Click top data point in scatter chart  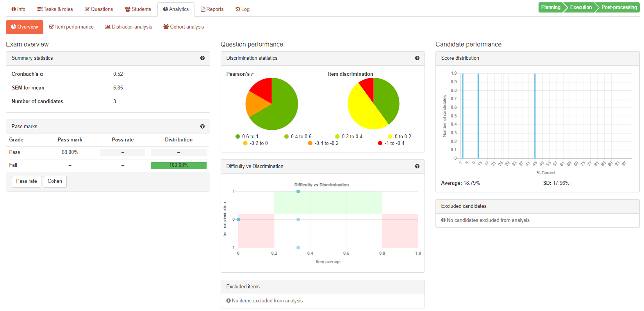[298, 191]
